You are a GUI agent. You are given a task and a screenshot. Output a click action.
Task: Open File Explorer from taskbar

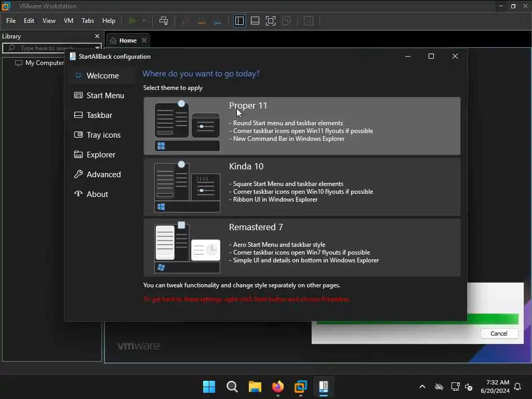click(255, 387)
